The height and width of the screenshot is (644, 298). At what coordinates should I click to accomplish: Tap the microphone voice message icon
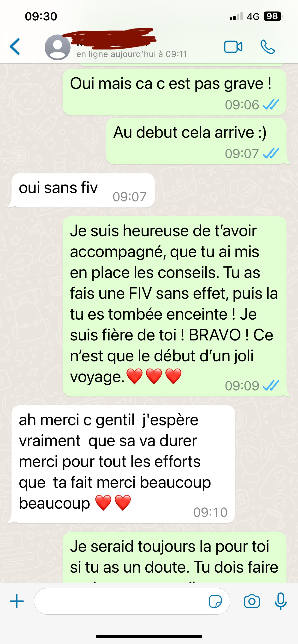coord(281,601)
